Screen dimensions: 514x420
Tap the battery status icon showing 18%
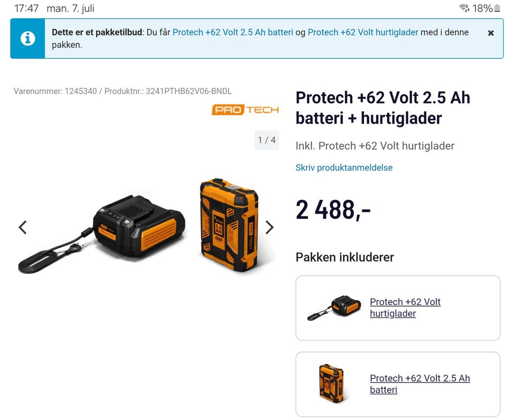(497, 8)
